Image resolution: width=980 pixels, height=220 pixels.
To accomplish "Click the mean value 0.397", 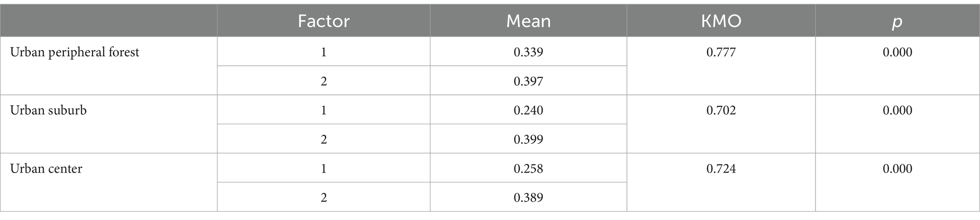I will click(528, 82).
